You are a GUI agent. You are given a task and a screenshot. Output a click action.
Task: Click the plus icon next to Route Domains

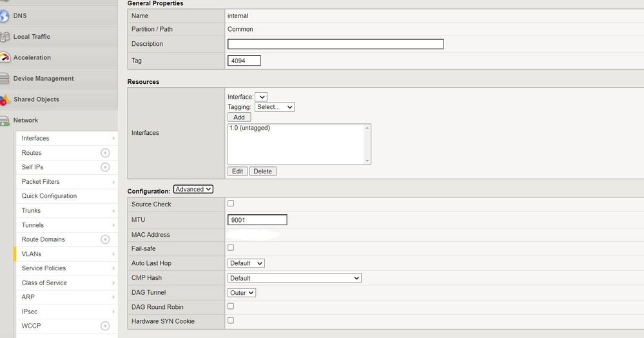[x=105, y=239]
